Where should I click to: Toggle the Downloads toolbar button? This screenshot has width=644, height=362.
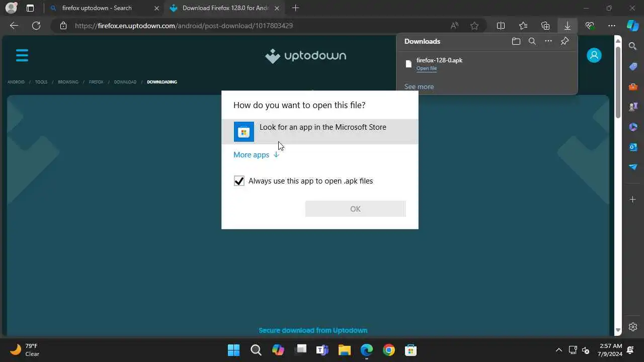click(x=568, y=26)
